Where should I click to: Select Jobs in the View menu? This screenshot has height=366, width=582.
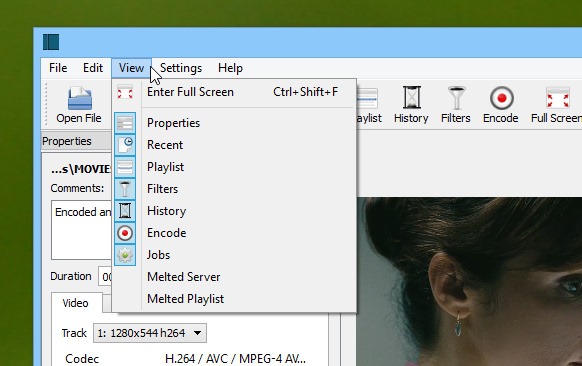click(234, 255)
